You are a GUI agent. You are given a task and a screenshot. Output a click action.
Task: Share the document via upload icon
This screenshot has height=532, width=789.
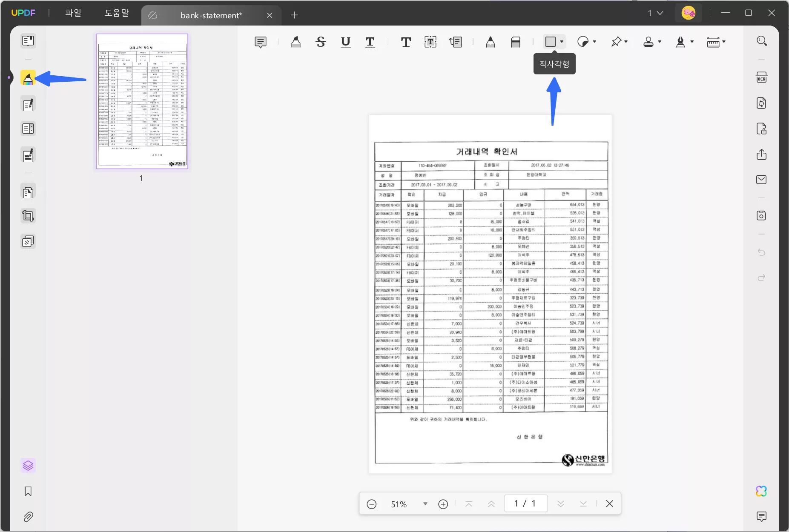click(x=762, y=154)
